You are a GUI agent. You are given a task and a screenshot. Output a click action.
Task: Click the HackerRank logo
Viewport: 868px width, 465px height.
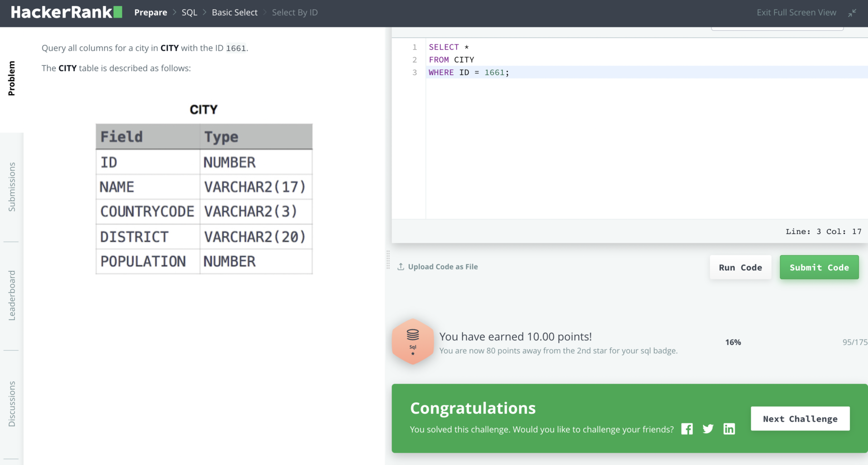(66, 12)
